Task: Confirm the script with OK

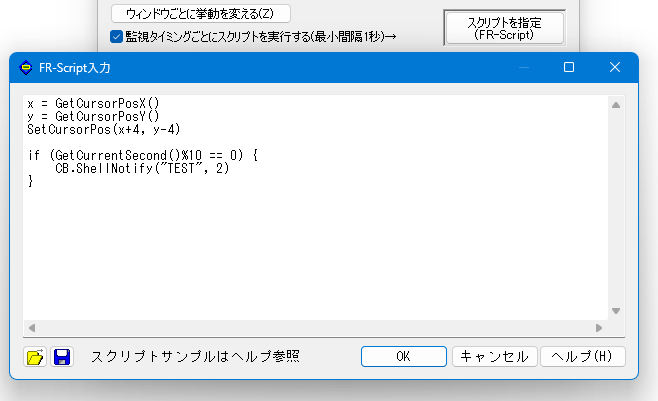Action: (x=403, y=356)
